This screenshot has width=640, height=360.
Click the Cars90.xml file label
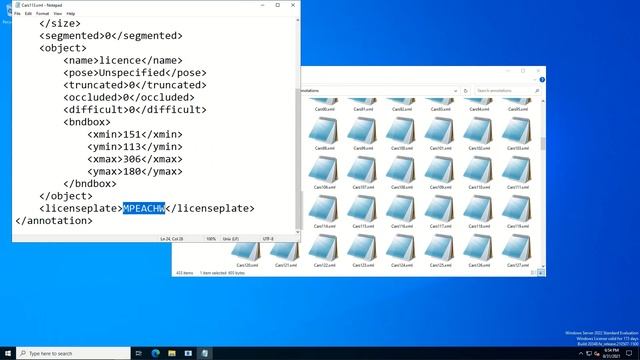click(x=324, y=109)
